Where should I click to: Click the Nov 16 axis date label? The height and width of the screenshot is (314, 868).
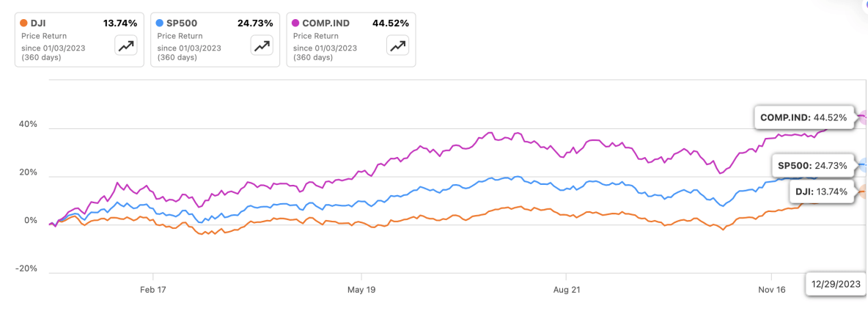point(771,290)
